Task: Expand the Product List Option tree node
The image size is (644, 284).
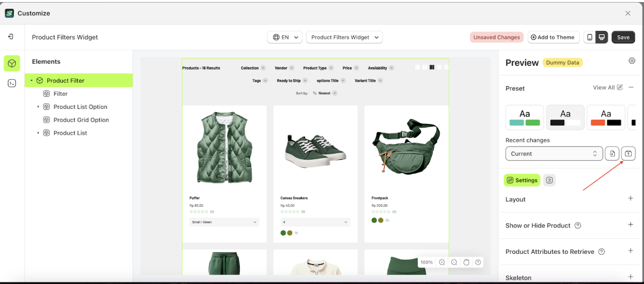Action: pyautogui.click(x=38, y=107)
